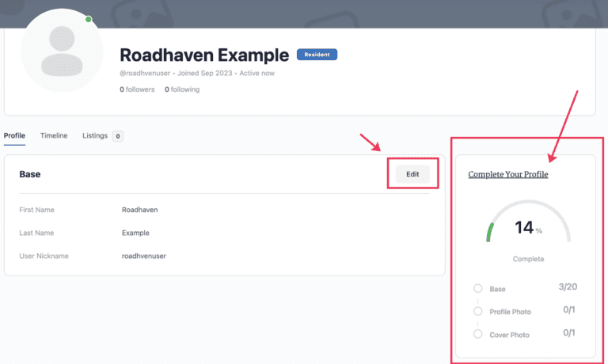Click the Profile Photo item label
This screenshot has width=608, height=364.
[511, 312]
